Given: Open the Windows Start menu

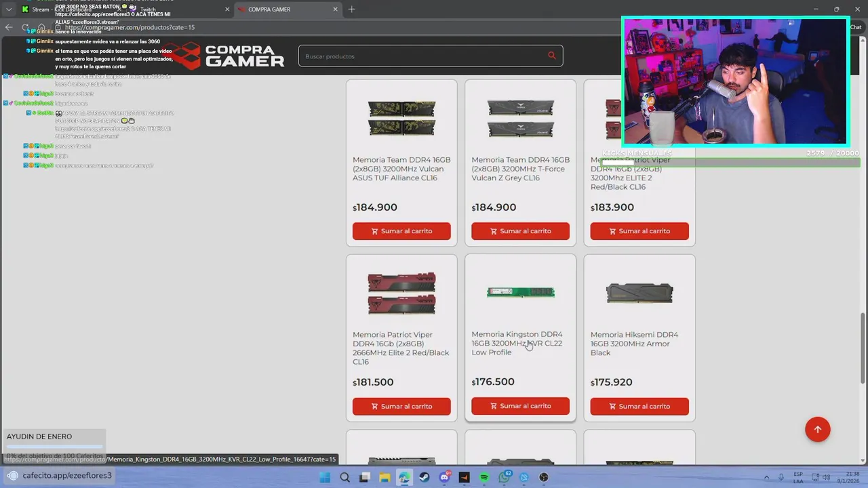Looking at the screenshot, I should pos(325,477).
